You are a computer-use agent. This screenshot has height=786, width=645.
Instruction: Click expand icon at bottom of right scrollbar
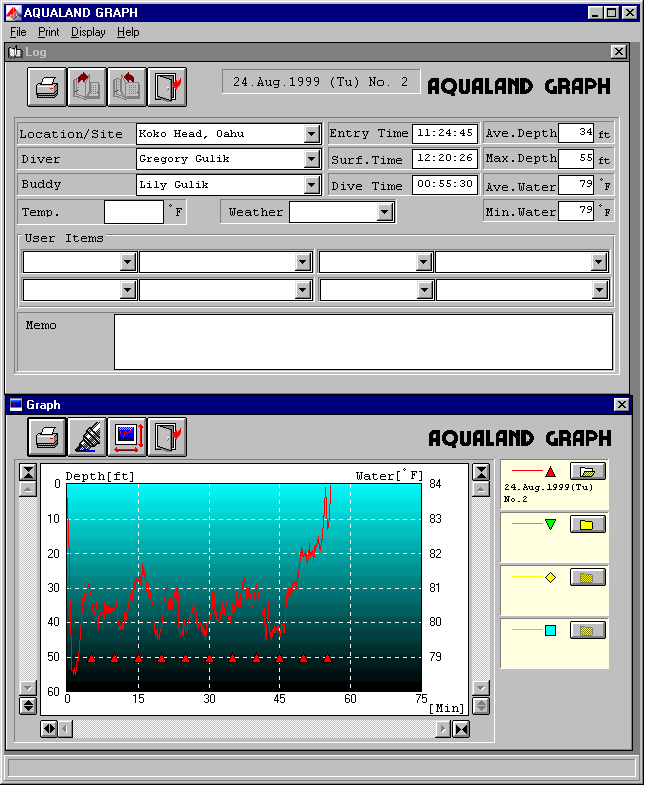click(481, 705)
